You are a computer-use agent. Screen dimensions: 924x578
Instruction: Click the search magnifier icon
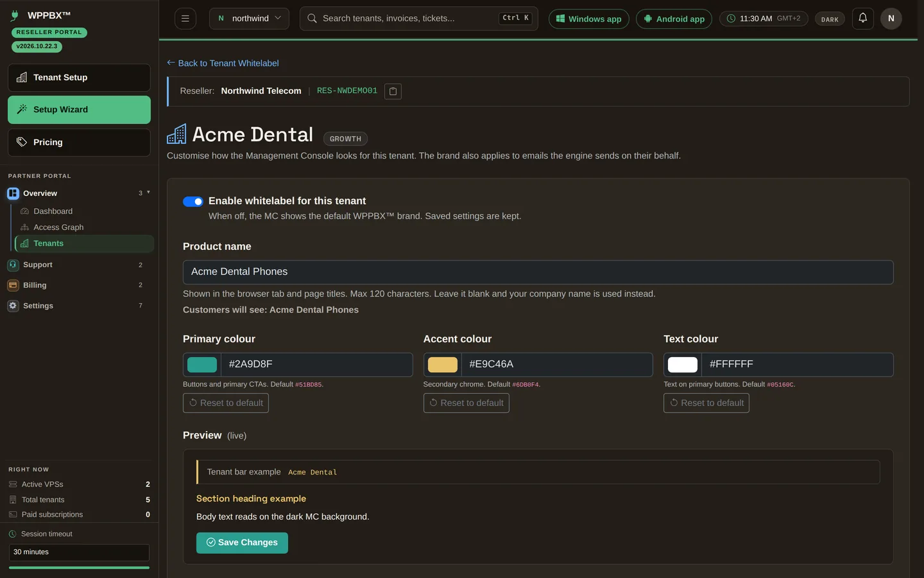click(312, 19)
